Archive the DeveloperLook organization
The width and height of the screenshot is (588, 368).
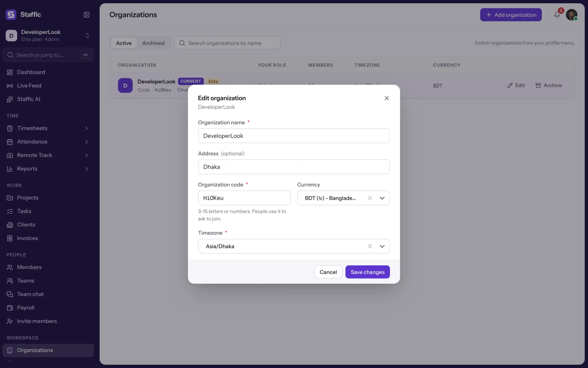coord(549,85)
